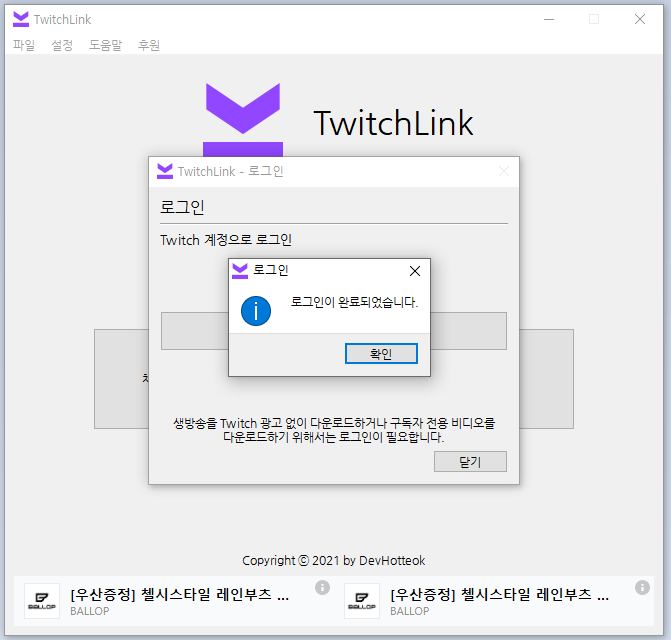
Task: Open the left BALLOP ad info icon
Action: coord(322,587)
